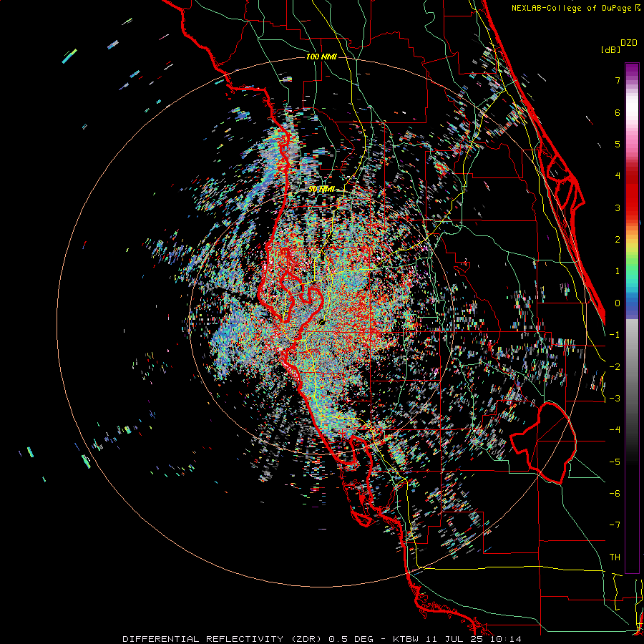This screenshot has width=644, height=644.
Task: Click the ZDR color scale bar
Action: coord(632,318)
